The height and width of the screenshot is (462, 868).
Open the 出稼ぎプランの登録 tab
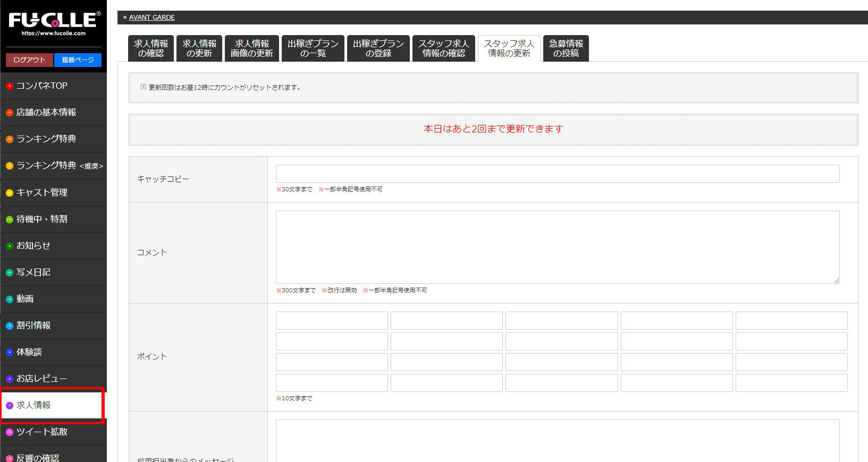tap(378, 48)
